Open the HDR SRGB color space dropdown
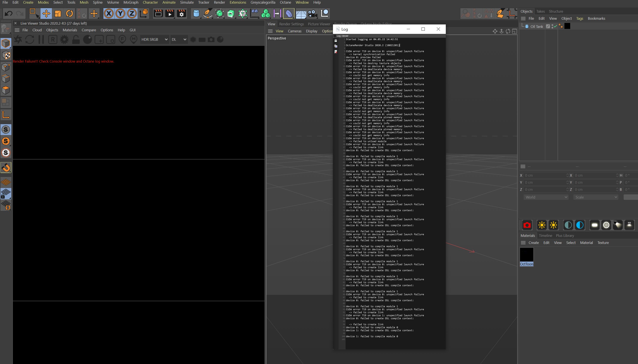Image resolution: width=638 pixels, height=364 pixels. point(154,39)
